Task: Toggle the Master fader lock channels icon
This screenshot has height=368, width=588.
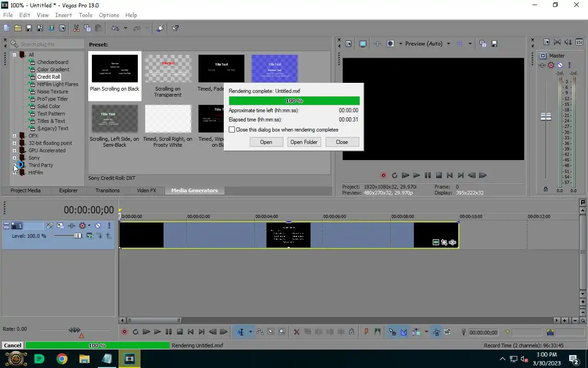Action: (546, 189)
